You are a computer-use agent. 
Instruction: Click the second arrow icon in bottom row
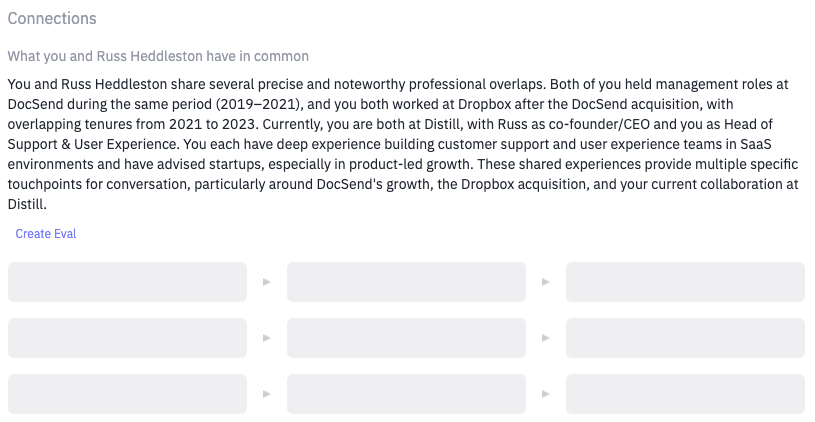[x=546, y=394]
